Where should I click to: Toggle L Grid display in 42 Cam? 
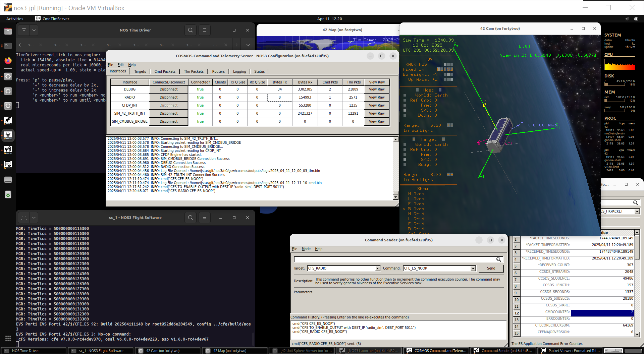[416, 219]
